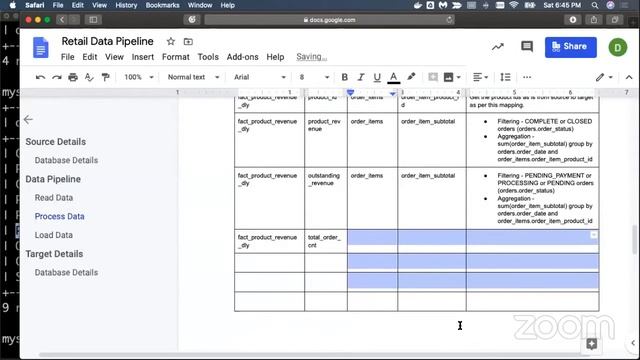Open the Tools menu
Image resolution: width=640 pixels, height=360 pixels.
click(x=208, y=57)
